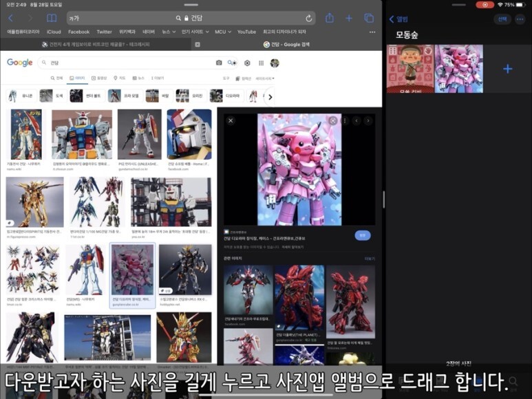Click the Google logo
532x399 pixels.
[x=20, y=63]
